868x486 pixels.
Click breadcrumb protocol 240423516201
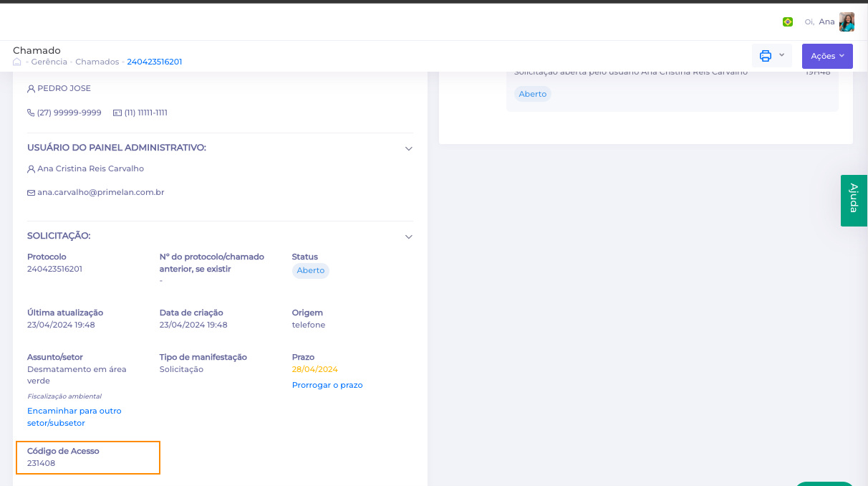pyautogui.click(x=155, y=62)
